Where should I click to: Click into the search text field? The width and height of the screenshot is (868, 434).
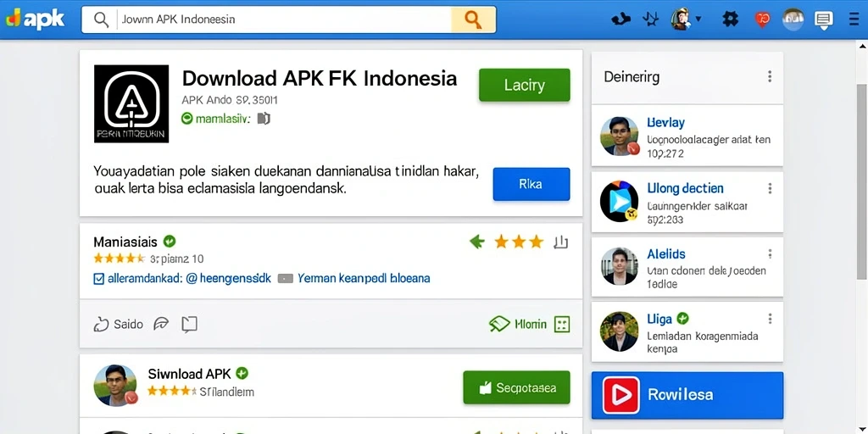tap(283, 20)
